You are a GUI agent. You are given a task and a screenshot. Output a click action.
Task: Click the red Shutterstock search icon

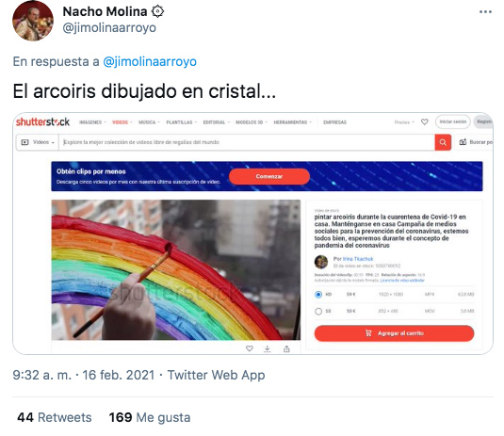click(x=443, y=142)
